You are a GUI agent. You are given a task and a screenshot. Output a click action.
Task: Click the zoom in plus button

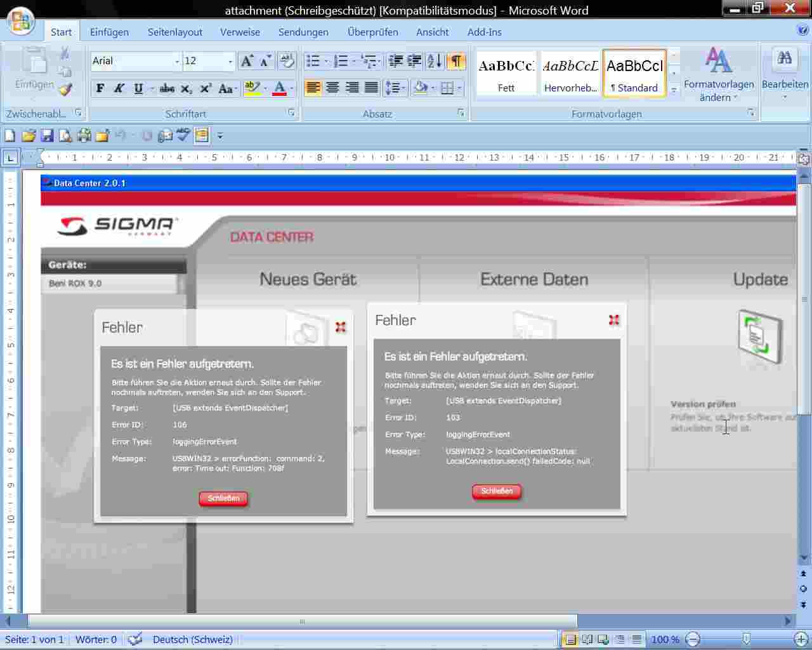[x=801, y=639]
